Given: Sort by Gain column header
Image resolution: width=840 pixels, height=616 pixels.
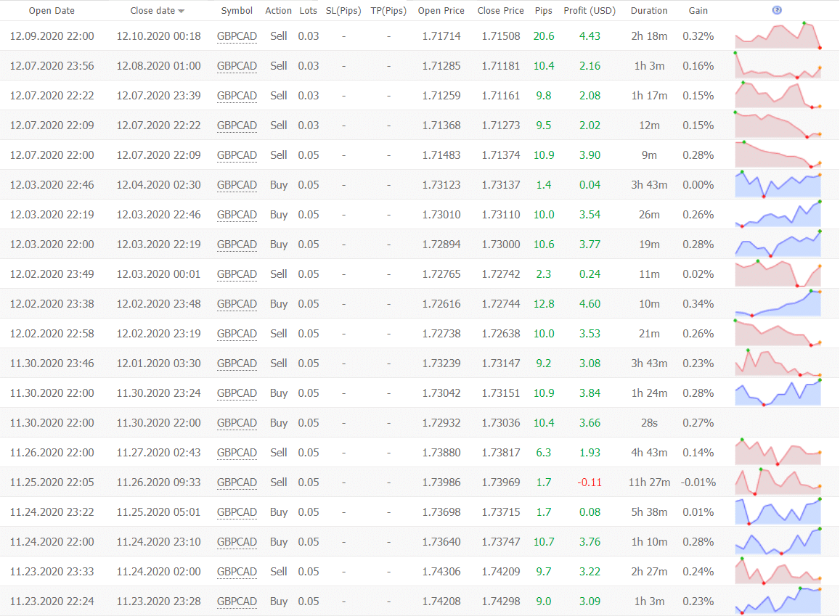Looking at the screenshot, I should point(698,11).
